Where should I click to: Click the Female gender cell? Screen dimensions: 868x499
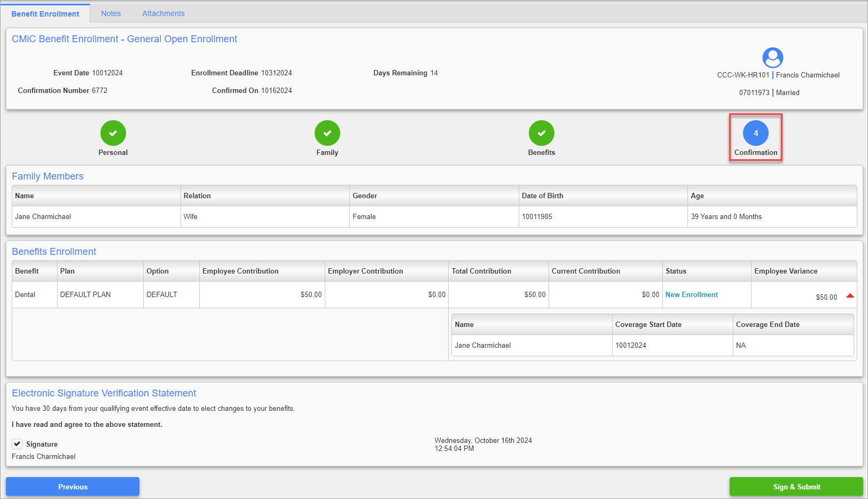(x=434, y=216)
